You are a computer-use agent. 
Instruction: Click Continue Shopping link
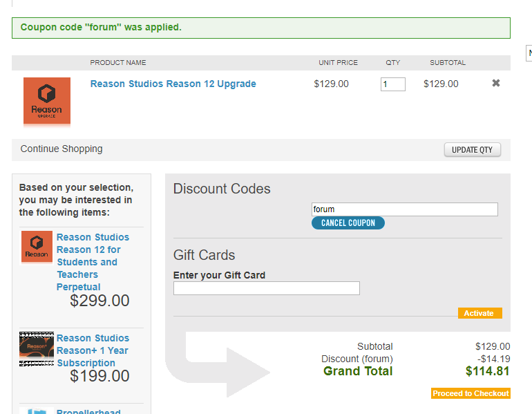point(61,149)
